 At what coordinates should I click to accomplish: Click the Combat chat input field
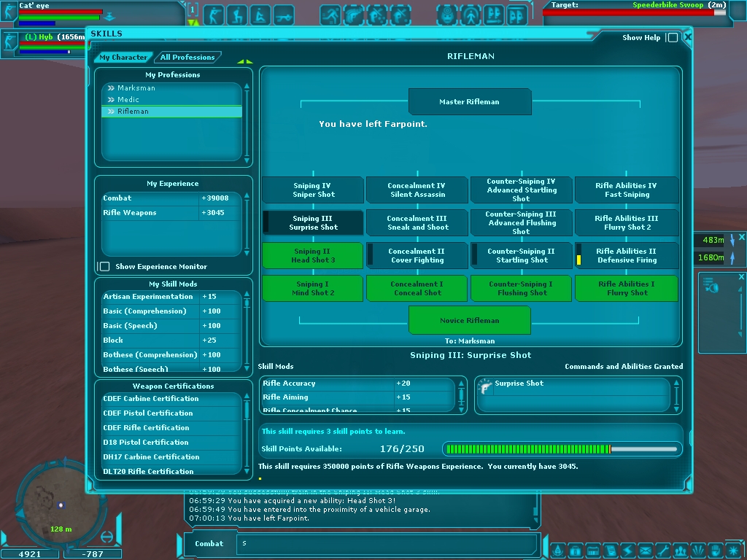(x=387, y=543)
